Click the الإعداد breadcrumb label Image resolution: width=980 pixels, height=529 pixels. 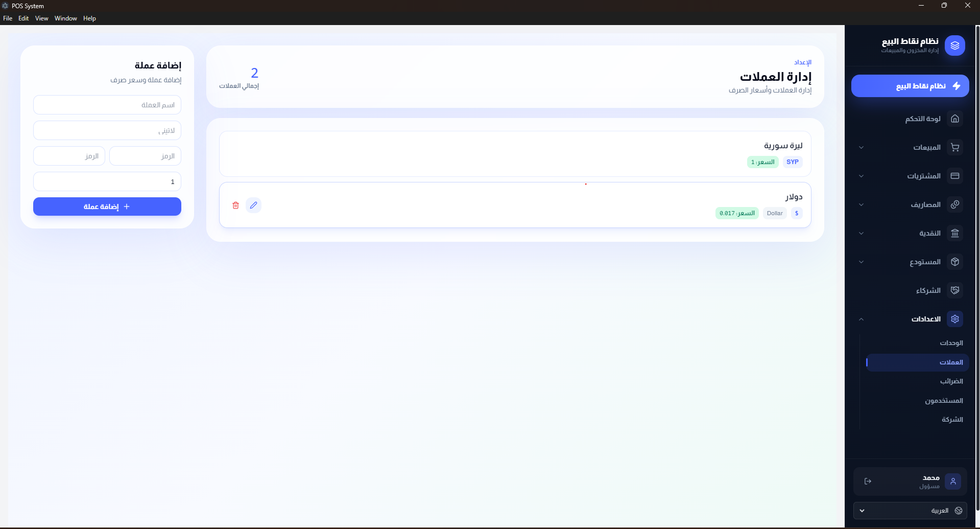(803, 62)
